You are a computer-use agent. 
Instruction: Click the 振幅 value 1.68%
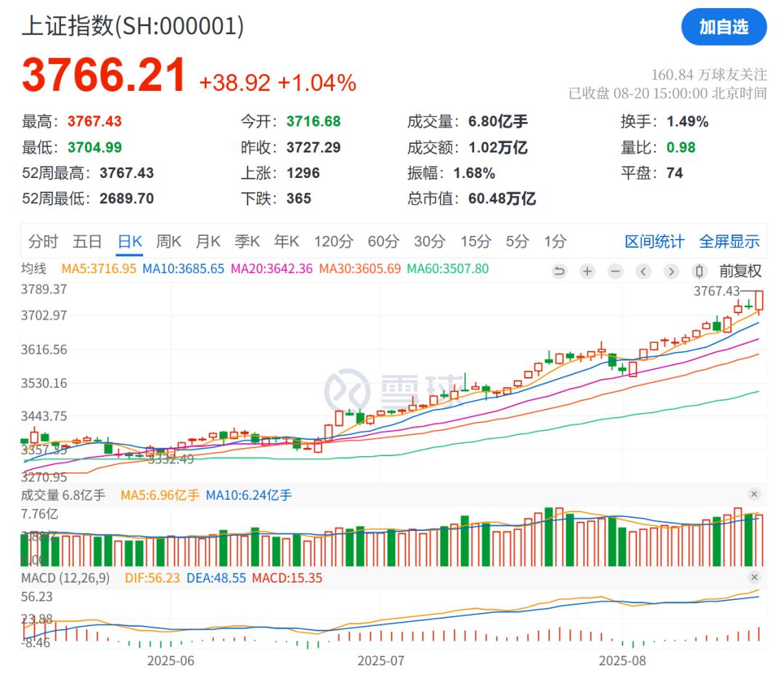[474, 173]
